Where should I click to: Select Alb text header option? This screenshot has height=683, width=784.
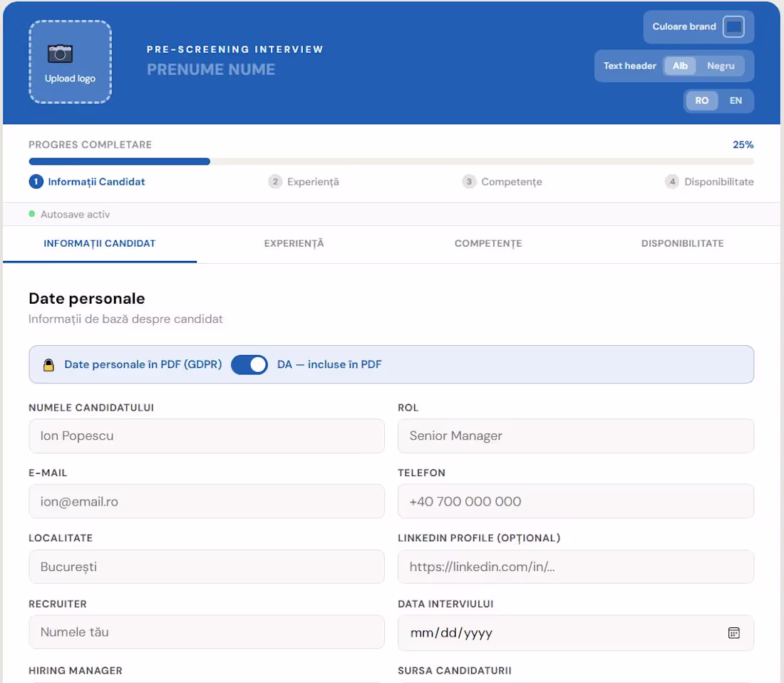tap(680, 66)
